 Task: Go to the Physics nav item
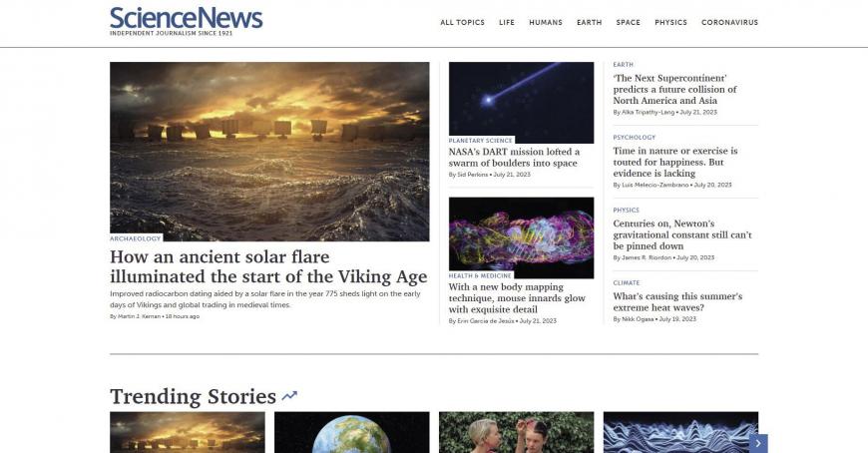(670, 23)
